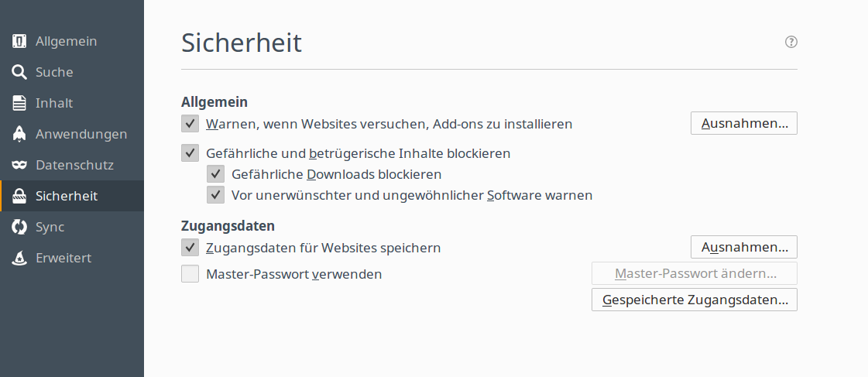Screen dimensions: 868x377
Task: Uncheck Gefährliche und betrügerische Inhalte blockieren
Action: pyautogui.click(x=190, y=153)
